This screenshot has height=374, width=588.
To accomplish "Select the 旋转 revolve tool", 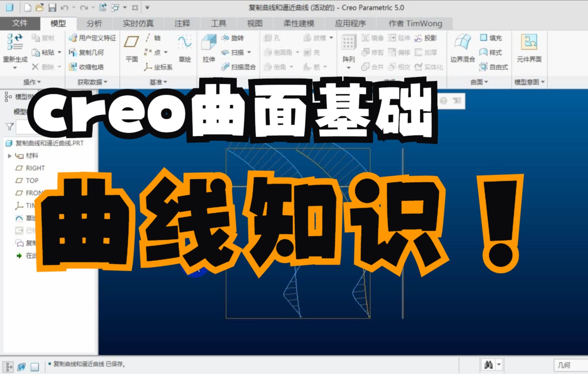I will click(232, 38).
